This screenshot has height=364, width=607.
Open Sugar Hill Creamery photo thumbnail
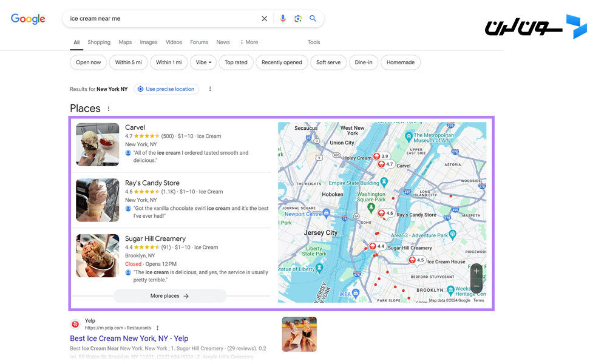click(98, 255)
